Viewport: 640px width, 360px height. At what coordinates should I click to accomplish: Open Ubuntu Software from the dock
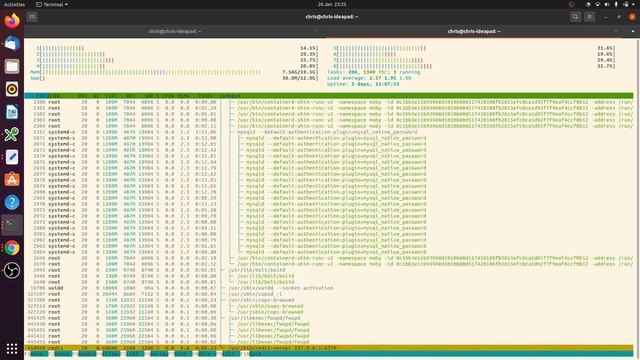(12, 180)
